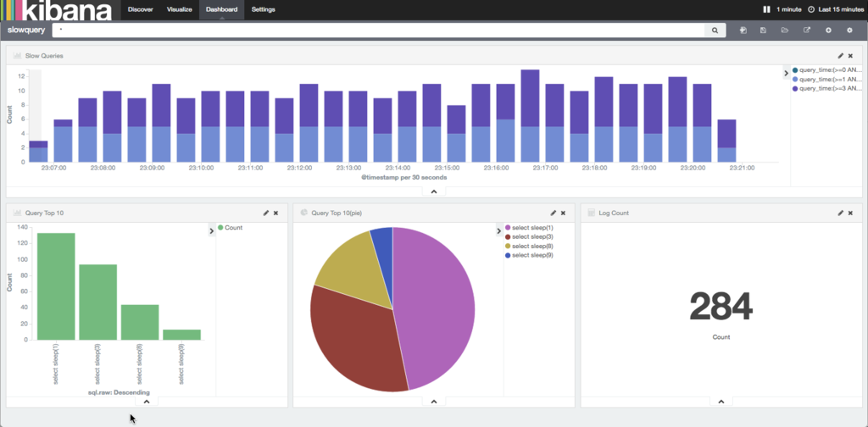
Task: Select select sleep(1) in pie legend
Action: (x=529, y=227)
